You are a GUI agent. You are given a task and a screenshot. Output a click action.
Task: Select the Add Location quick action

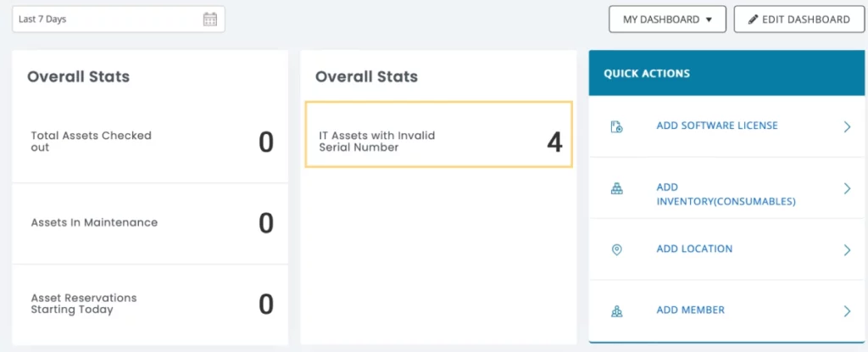coord(694,249)
